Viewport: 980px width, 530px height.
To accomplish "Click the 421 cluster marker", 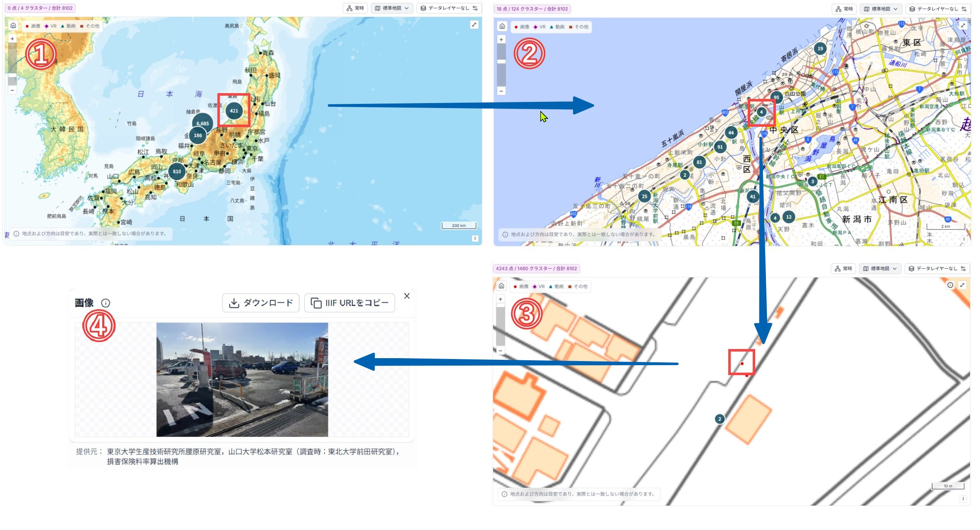I will tap(234, 111).
